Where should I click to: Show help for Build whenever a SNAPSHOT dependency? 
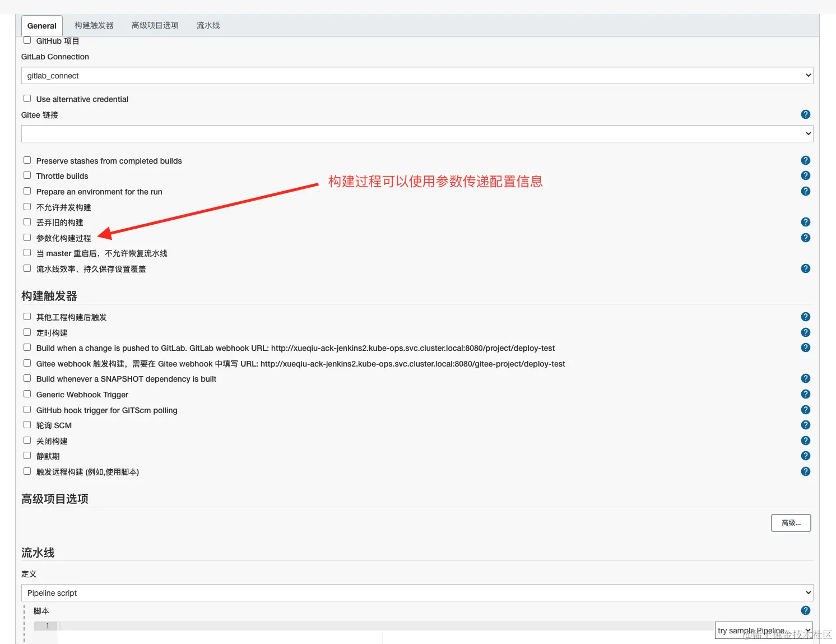(x=806, y=378)
